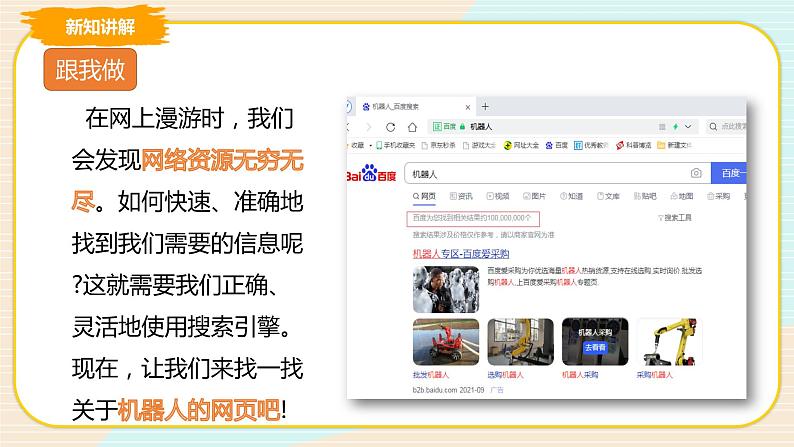Switch to the 图片 search tab
This screenshot has height=447, width=794.
click(536, 197)
